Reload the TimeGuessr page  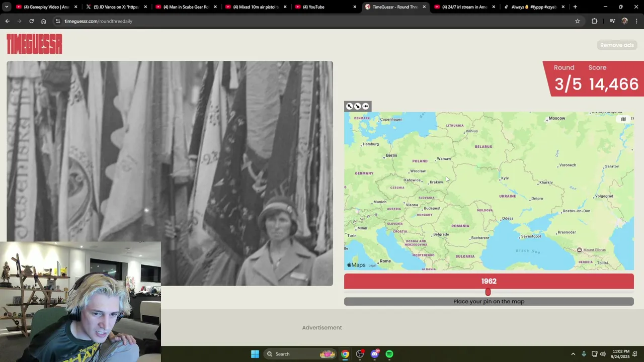(31, 21)
